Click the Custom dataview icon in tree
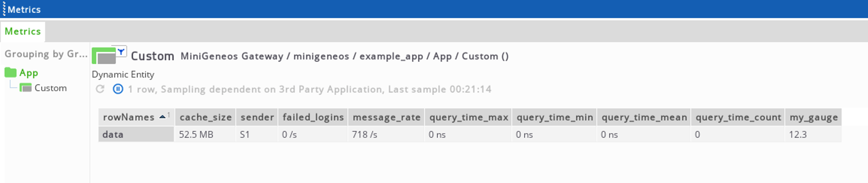The height and width of the screenshot is (183, 868). [26, 88]
